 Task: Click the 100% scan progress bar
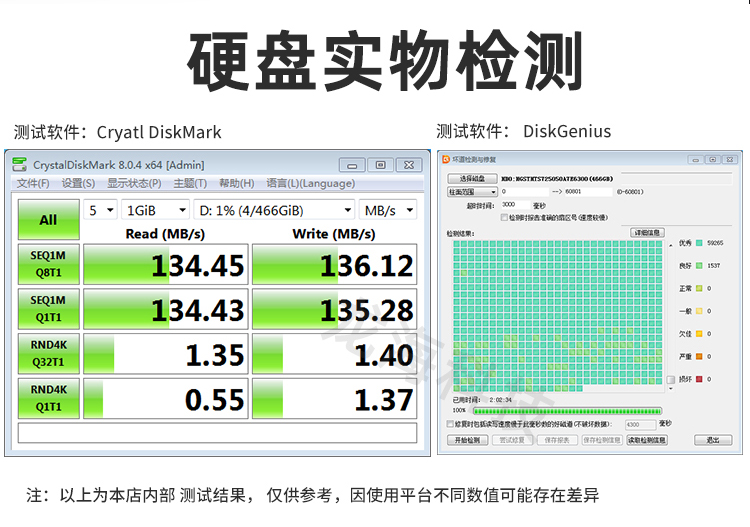pyautogui.click(x=567, y=411)
